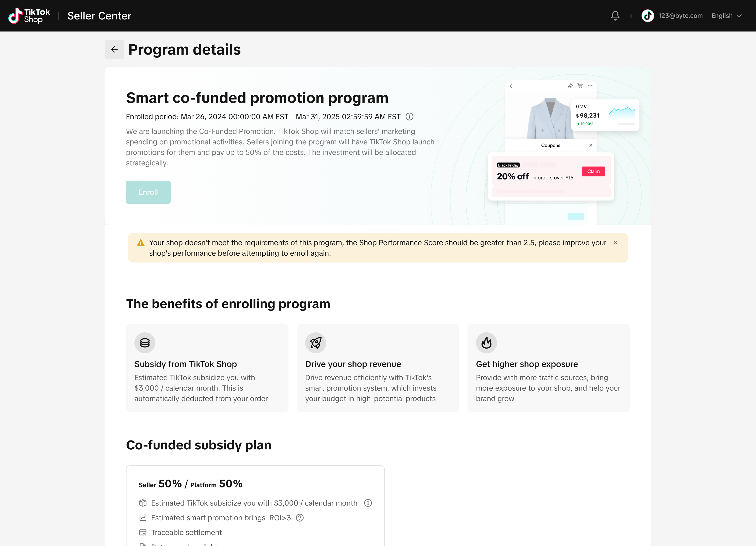Click the 123@byte.com account name
756x546 pixels.
[680, 16]
